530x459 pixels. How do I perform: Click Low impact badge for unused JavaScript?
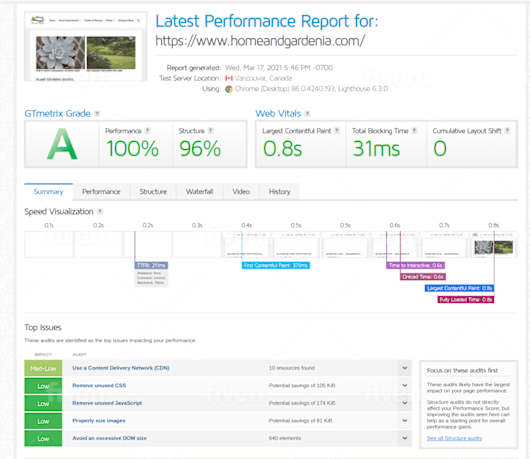coord(43,404)
